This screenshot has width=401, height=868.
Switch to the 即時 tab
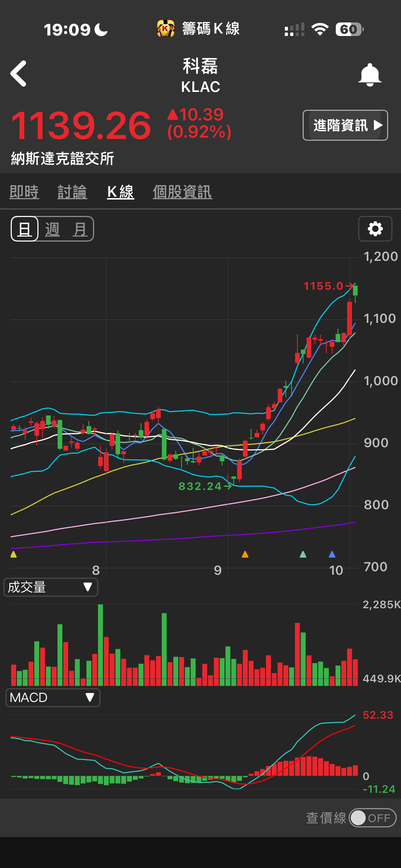24,192
